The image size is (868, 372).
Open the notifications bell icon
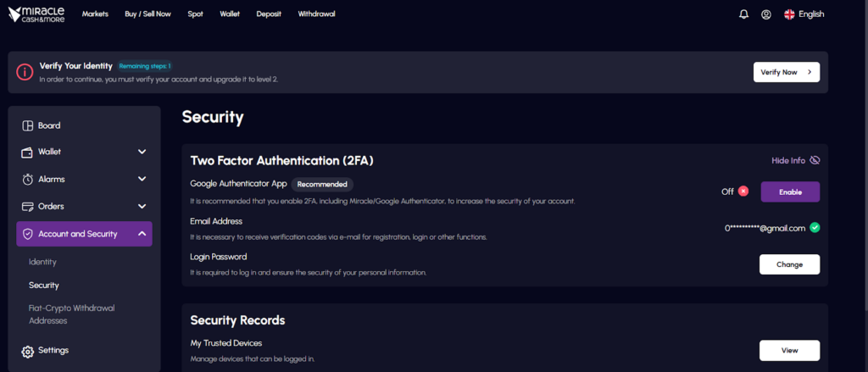(x=743, y=14)
